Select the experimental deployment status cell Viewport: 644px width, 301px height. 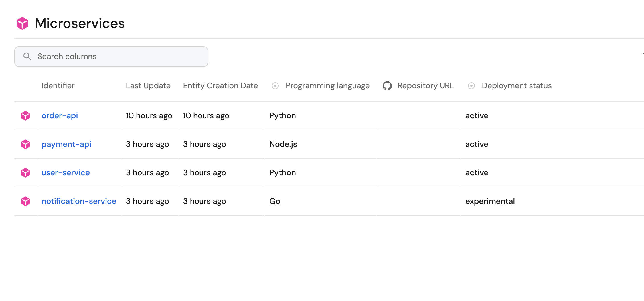490,201
